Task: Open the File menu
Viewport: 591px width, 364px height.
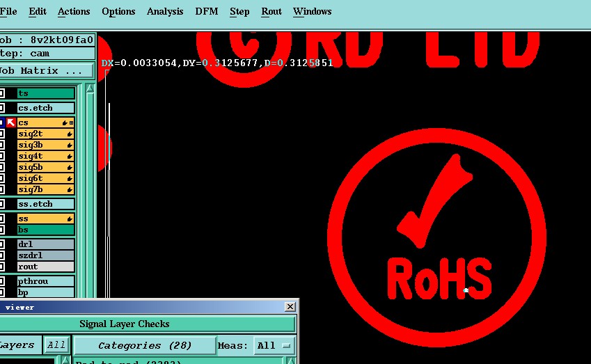Action: (x=8, y=11)
